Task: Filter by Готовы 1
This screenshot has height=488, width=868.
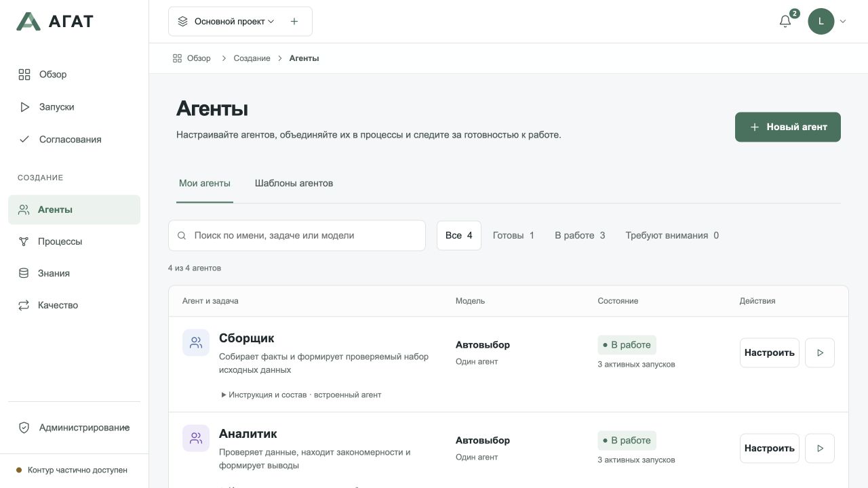Action: coord(513,235)
